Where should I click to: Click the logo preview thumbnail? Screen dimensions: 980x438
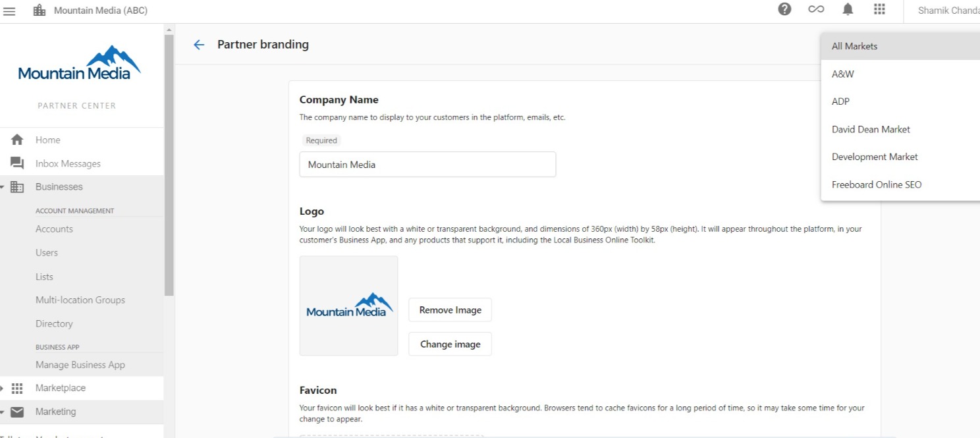pyautogui.click(x=348, y=306)
